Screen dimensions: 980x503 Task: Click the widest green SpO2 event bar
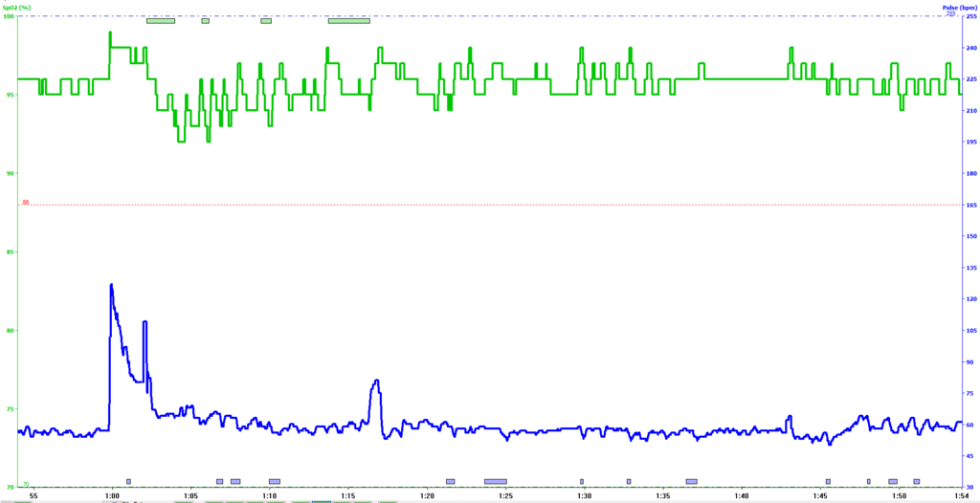coord(348,20)
